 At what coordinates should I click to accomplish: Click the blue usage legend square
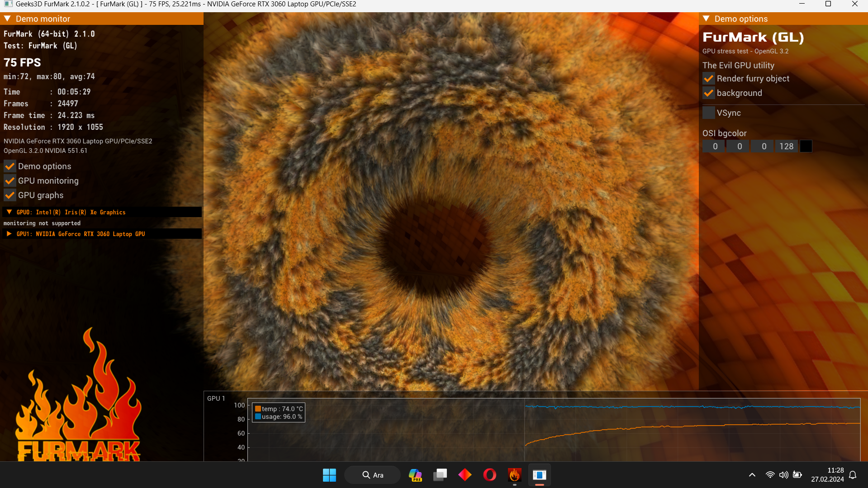(x=258, y=417)
